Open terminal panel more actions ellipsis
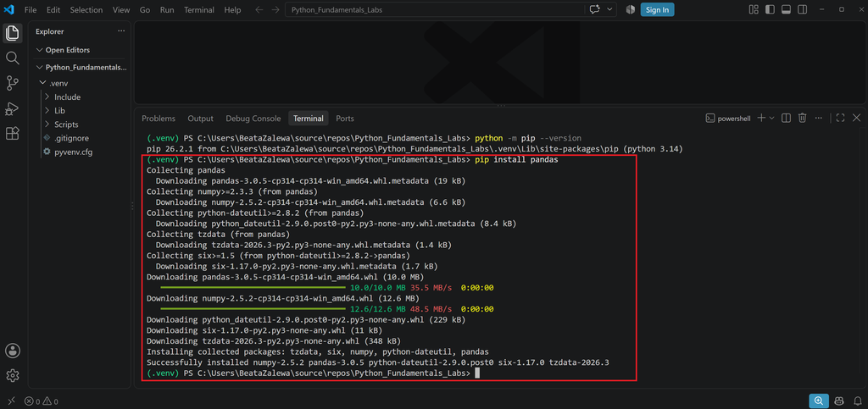 819,118
